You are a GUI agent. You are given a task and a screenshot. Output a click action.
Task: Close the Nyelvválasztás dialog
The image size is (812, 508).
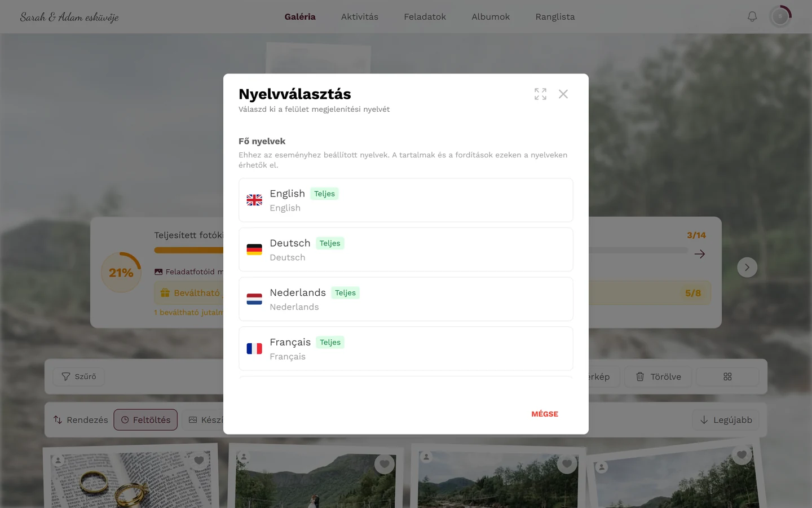click(x=563, y=94)
